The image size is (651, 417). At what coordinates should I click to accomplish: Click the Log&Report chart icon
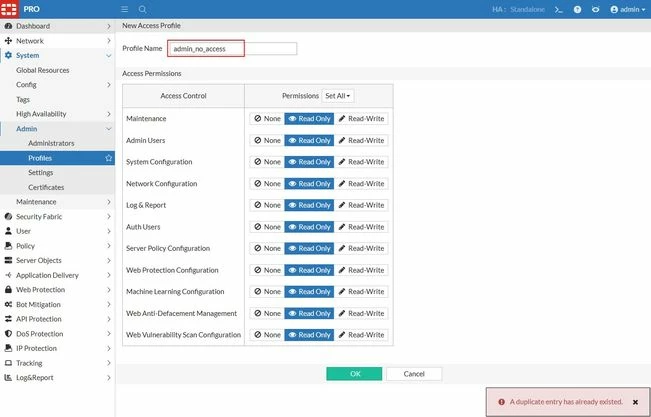pyautogui.click(x=8, y=378)
